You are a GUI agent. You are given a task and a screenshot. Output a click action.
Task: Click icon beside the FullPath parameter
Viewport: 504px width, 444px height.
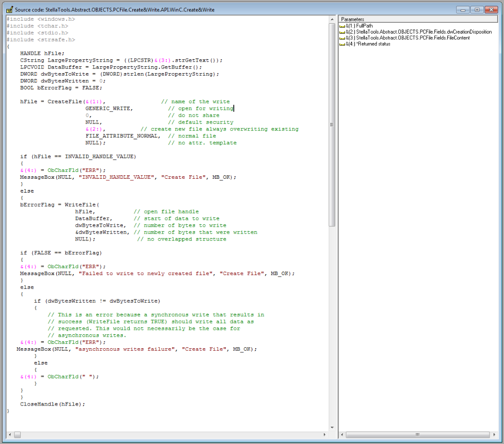[x=342, y=26]
